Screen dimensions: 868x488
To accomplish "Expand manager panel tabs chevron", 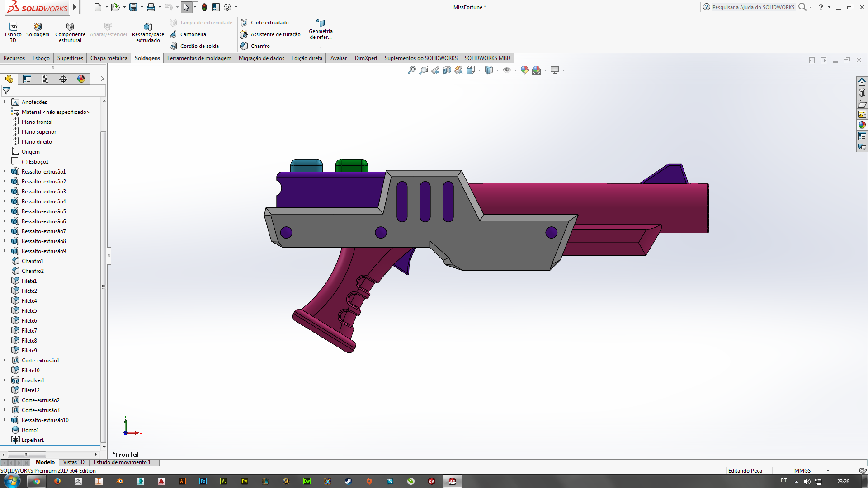I will 103,79.
